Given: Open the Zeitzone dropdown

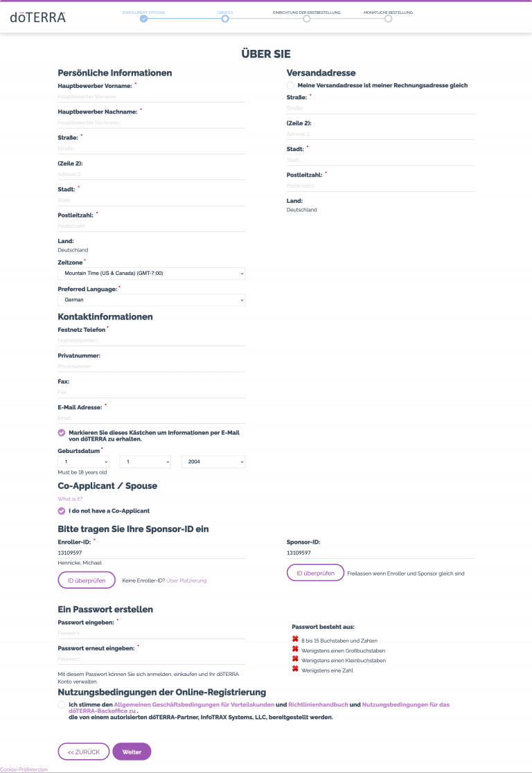Looking at the screenshot, I should 151,274.
